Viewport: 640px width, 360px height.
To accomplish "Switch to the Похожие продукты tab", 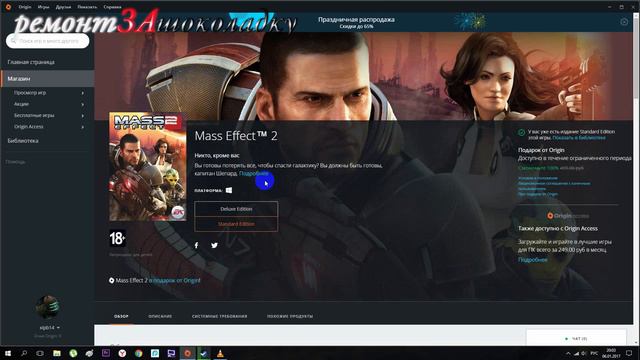I will pyautogui.click(x=290, y=316).
